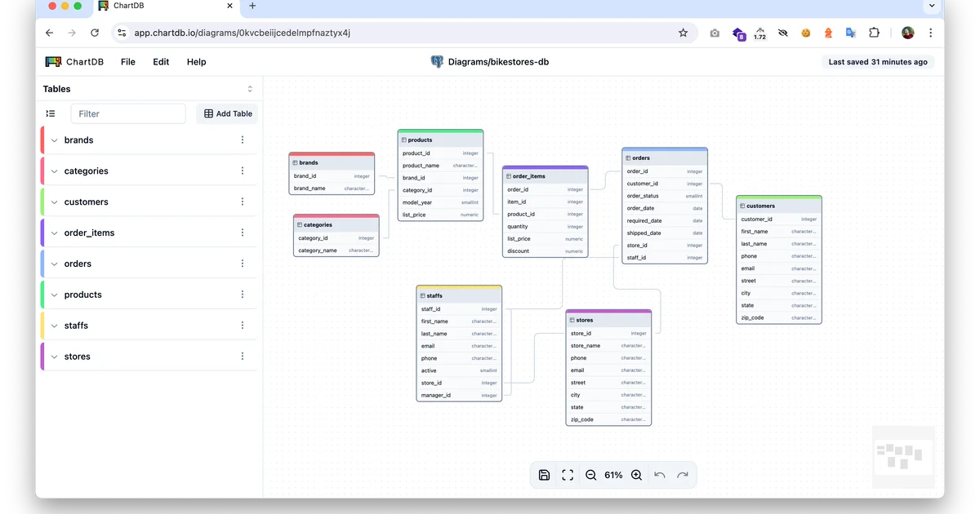This screenshot has width=980, height=514.
Task: Click the Add Table button
Action: pos(228,113)
